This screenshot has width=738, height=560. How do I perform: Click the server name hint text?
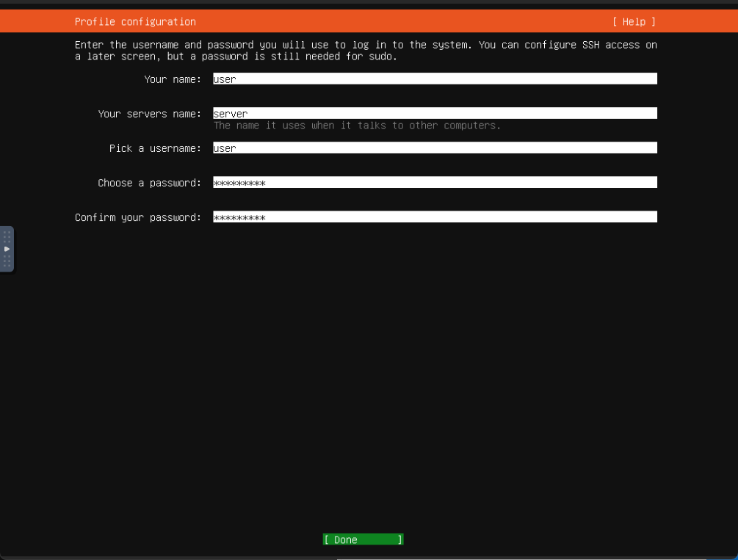click(x=357, y=126)
